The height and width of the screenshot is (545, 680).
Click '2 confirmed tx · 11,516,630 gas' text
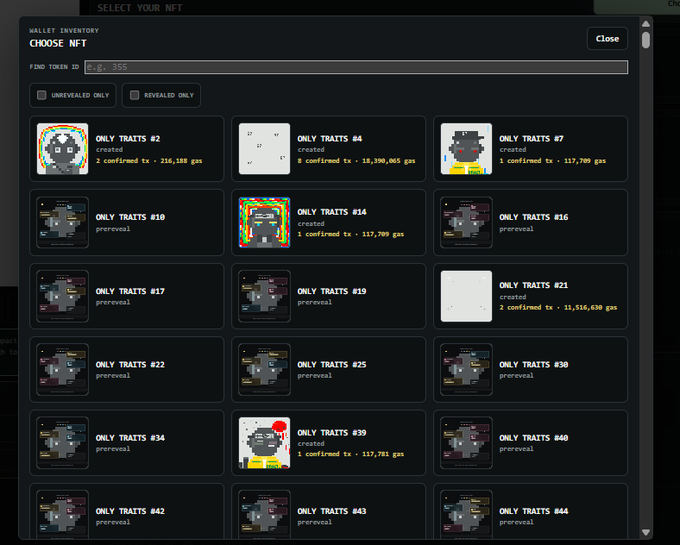[558, 307]
